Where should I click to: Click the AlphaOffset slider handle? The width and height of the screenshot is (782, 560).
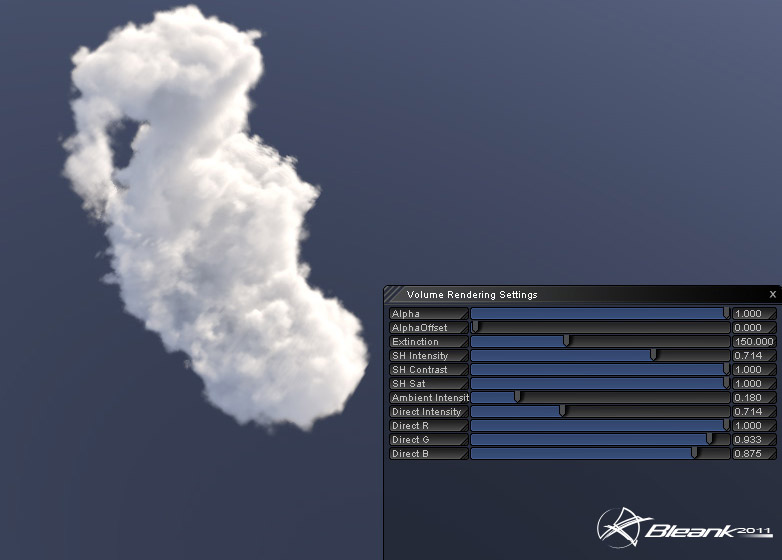point(476,327)
